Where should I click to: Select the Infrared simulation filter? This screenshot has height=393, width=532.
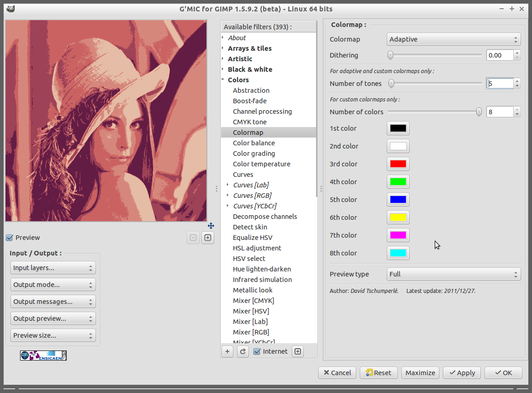click(262, 280)
